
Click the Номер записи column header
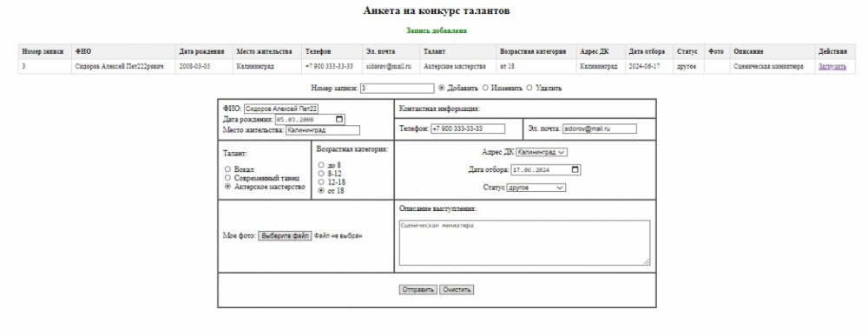pos(45,51)
